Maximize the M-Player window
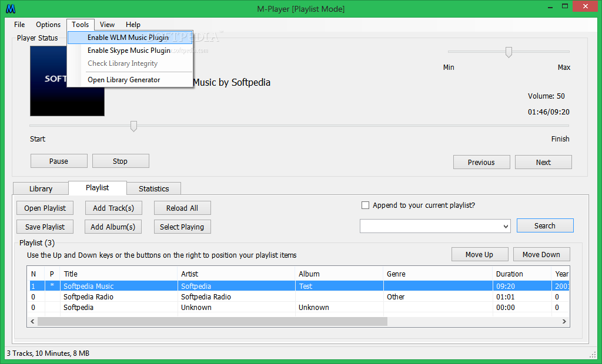The image size is (602, 364). pyautogui.click(x=565, y=6)
